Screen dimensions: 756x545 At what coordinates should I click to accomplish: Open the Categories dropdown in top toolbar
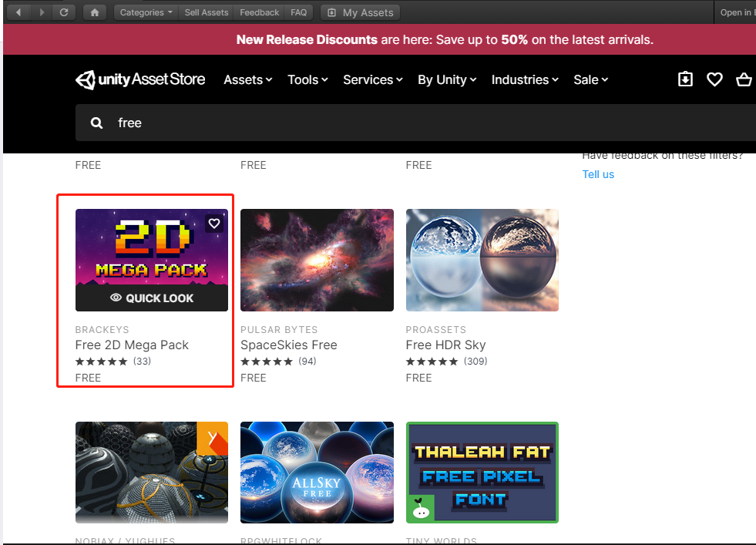coord(146,12)
